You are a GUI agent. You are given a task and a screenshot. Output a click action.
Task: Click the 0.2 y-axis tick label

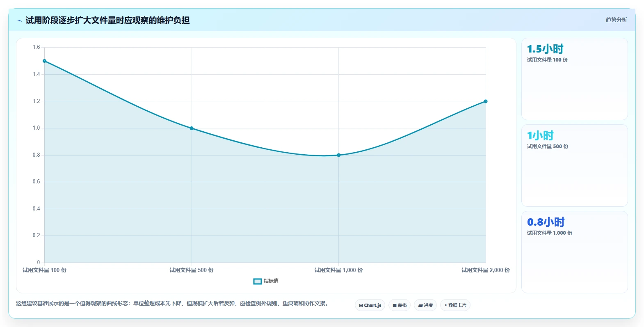(x=37, y=236)
